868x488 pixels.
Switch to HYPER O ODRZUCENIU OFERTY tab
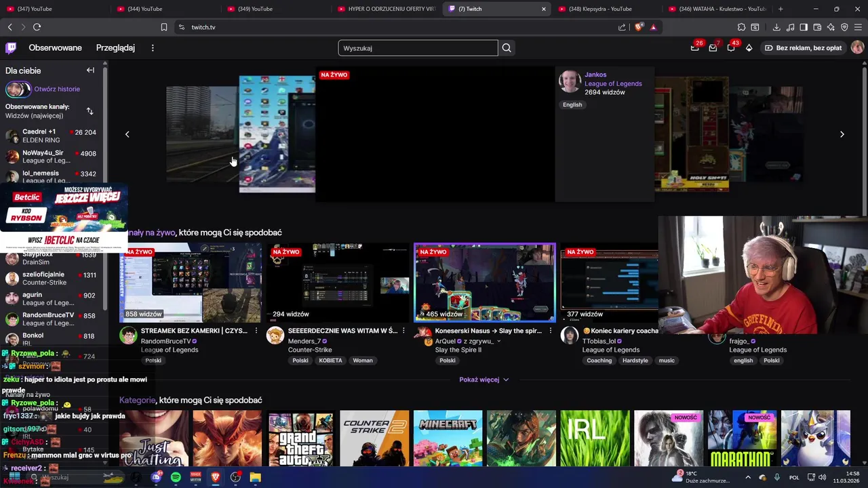coord(387,9)
